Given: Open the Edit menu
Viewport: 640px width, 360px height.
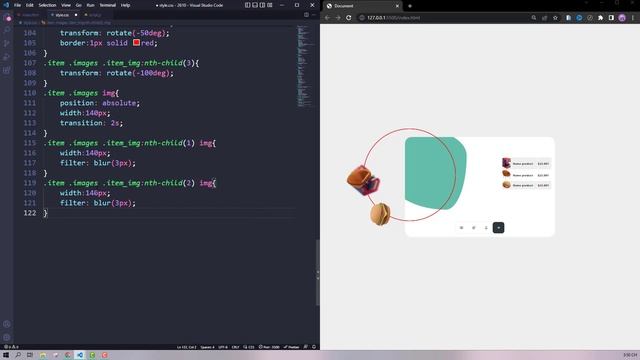Looking at the screenshot, I should tap(29, 5).
